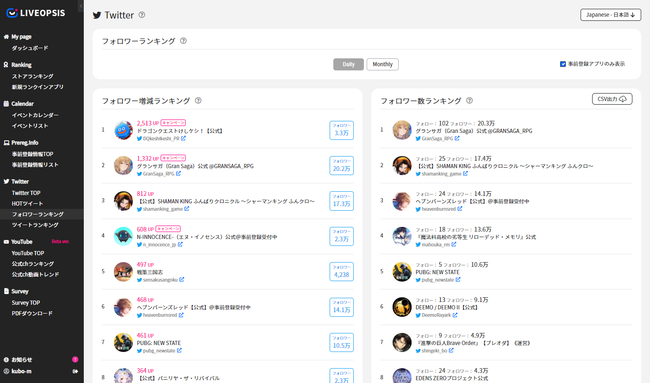Open Survey TOP in the sidebar
Viewport: 650px width, 383px height.
[x=26, y=303]
